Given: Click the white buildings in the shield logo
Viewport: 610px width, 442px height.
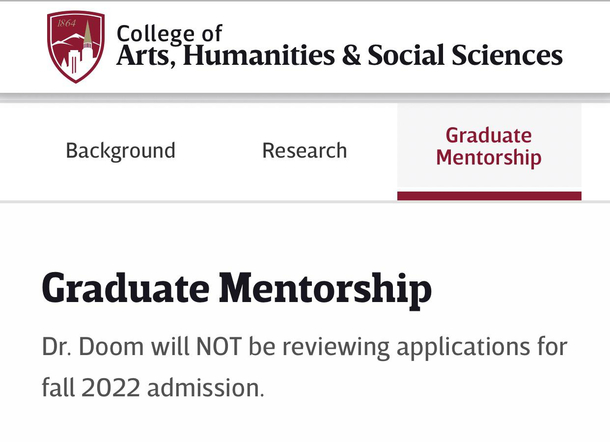Looking at the screenshot, I should [x=78, y=59].
